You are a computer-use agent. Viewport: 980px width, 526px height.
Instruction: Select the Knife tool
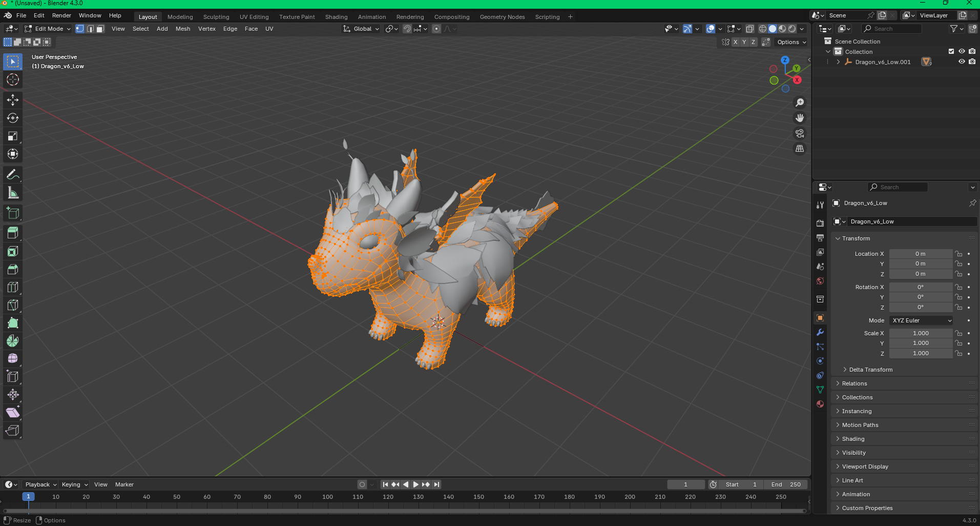click(13, 305)
